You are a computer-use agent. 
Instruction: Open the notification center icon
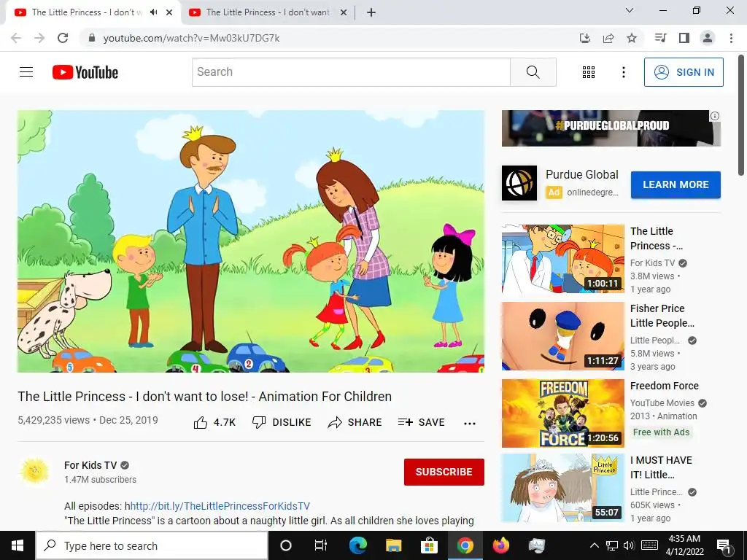pyautogui.click(x=724, y=545)
